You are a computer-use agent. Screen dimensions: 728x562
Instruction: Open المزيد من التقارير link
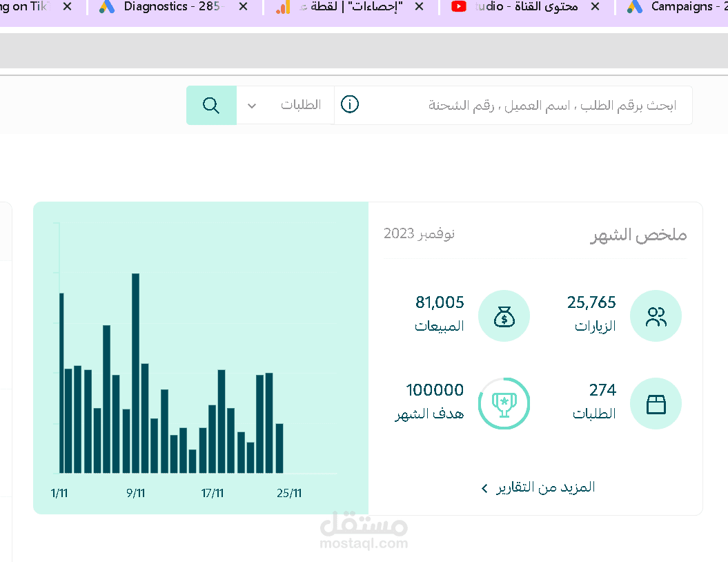pos(546,487)
